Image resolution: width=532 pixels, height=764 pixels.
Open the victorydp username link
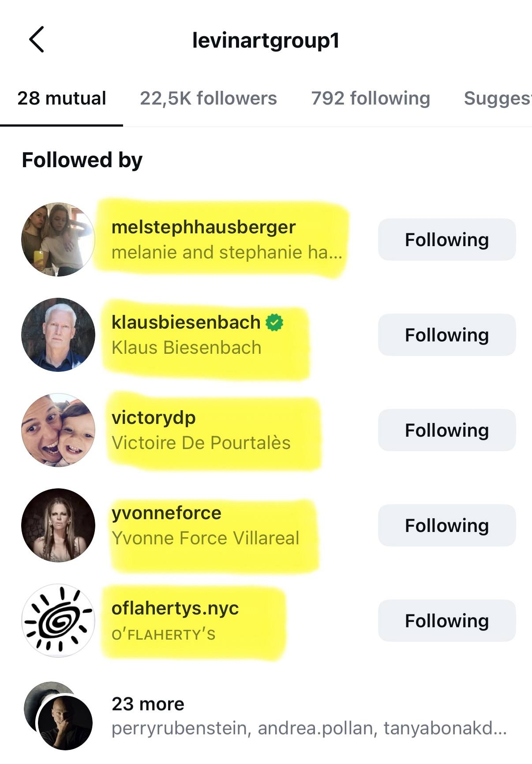pos(154,418)
